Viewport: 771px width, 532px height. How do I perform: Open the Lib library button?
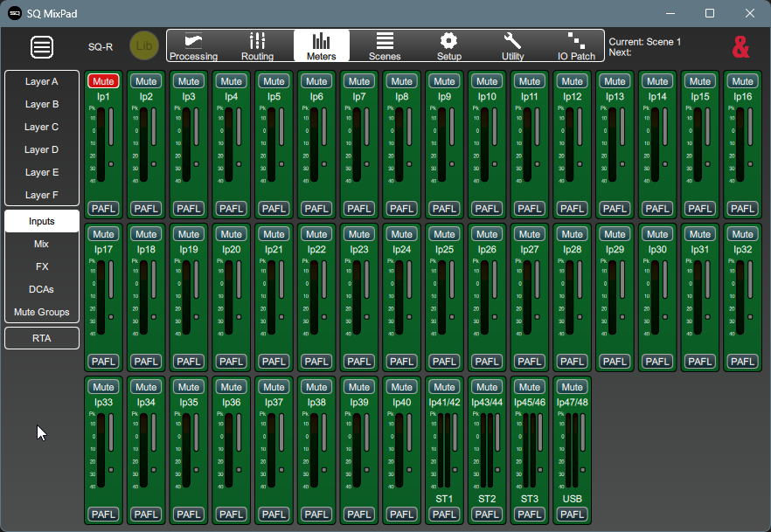coord(144,45)
